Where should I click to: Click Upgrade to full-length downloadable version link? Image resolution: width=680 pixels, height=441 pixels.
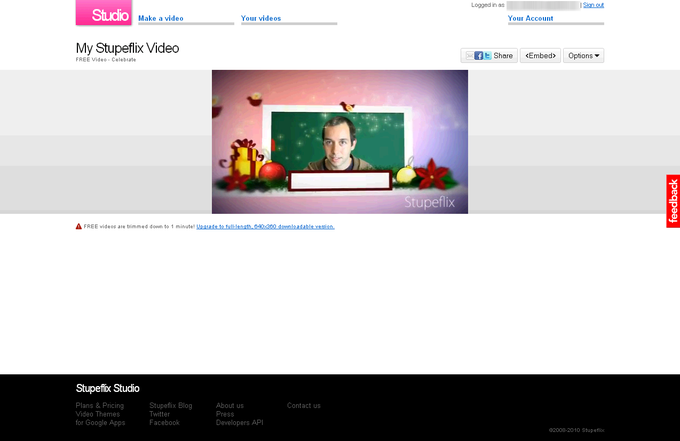tap(265, 226)
